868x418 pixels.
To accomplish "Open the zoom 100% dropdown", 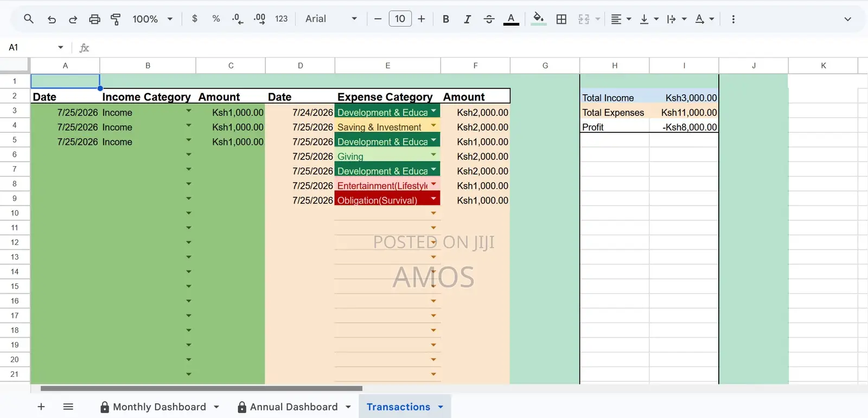I will [x=152, y=19].
